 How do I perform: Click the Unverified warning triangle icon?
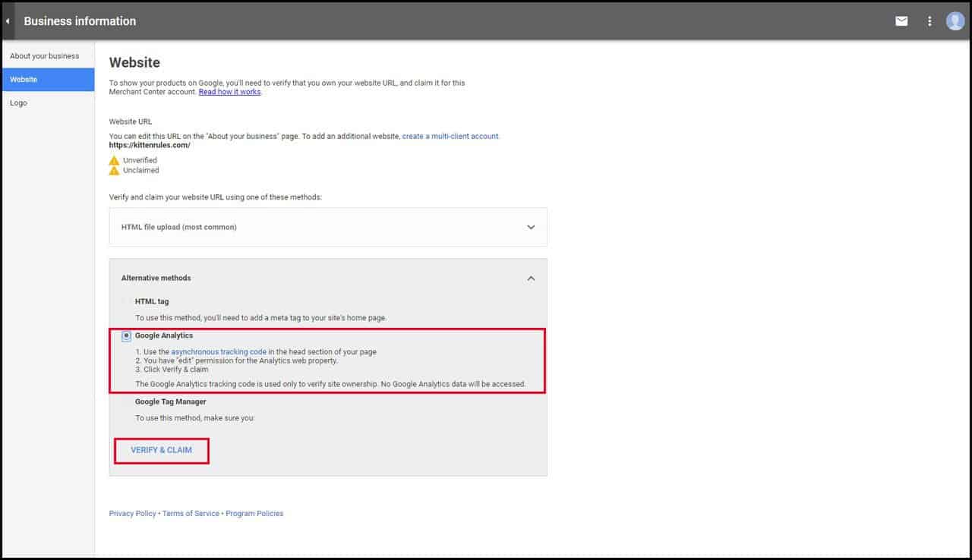[114, 160]
